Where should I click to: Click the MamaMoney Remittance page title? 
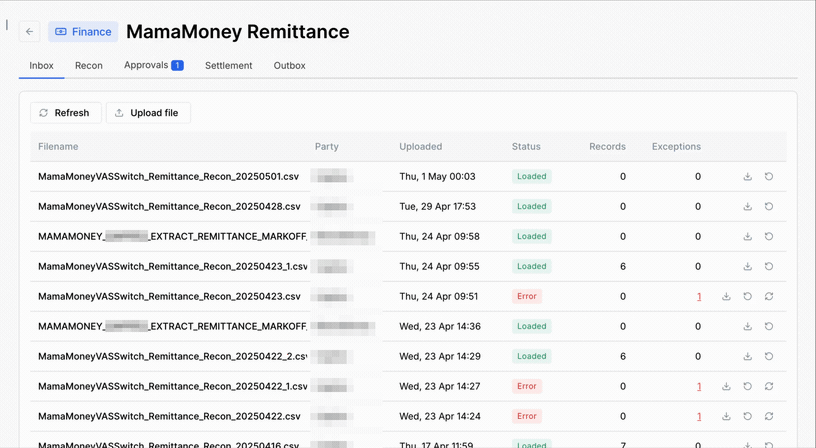(x=238, y=32)
